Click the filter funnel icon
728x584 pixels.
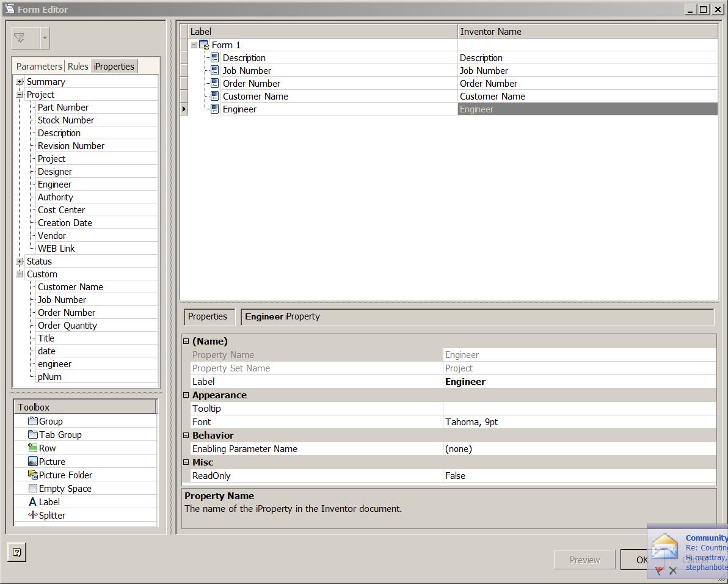click(x=20, y=38)
